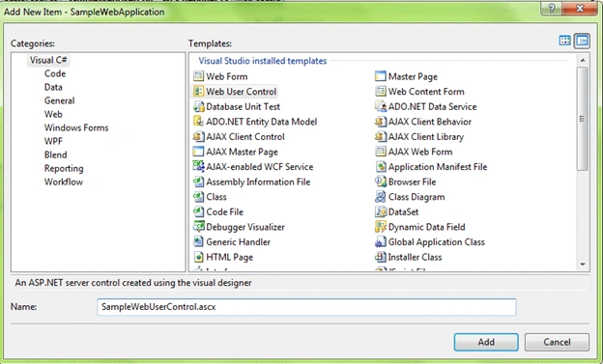This screenshot has width=603, height=364.
Task: Select the 'AJAX Web Form' label text
Action: (420, 152)
